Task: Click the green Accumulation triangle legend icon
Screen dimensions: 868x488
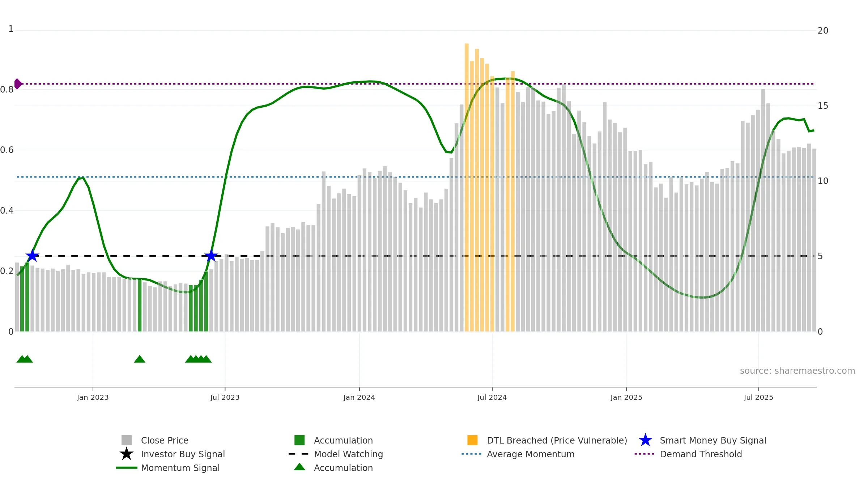Action: point(299,467)
